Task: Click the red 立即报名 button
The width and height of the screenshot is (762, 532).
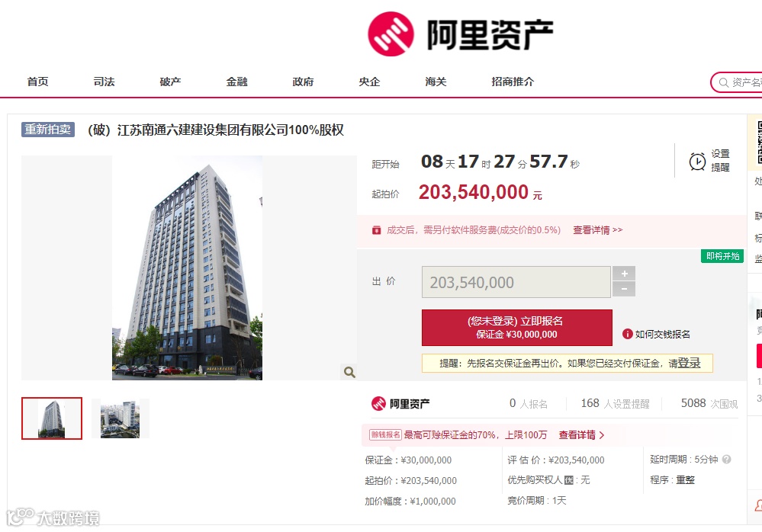Action: 516,328
